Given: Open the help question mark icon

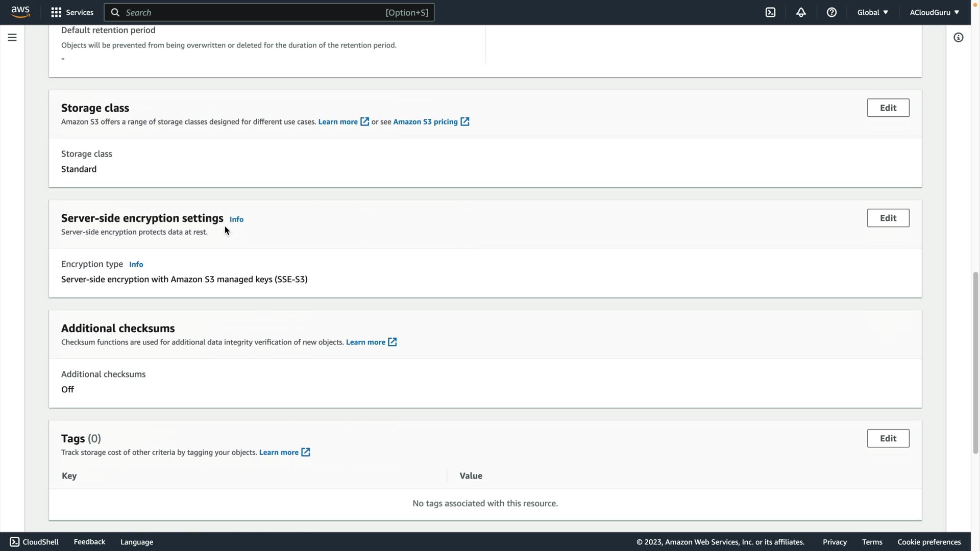Looking at the screenshot, I should point(831,12).
